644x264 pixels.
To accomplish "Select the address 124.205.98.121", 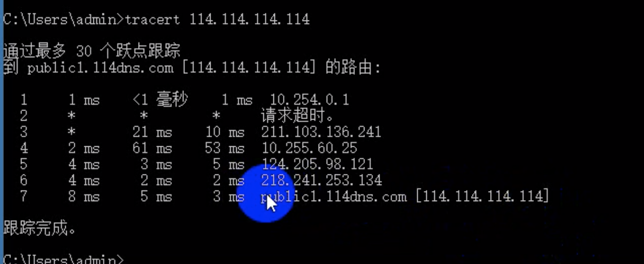I will (x=317, y=164).
